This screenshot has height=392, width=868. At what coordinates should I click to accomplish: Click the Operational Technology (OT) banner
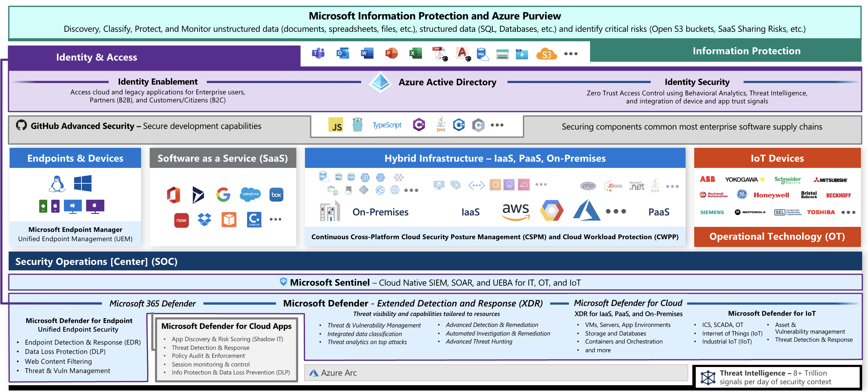(x=777, y=236)
